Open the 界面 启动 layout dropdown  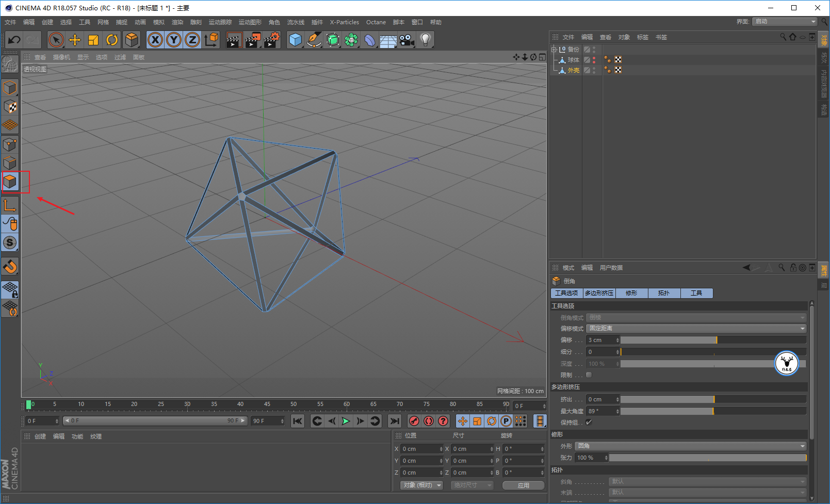pyautogui.click(x=785, y=22)
